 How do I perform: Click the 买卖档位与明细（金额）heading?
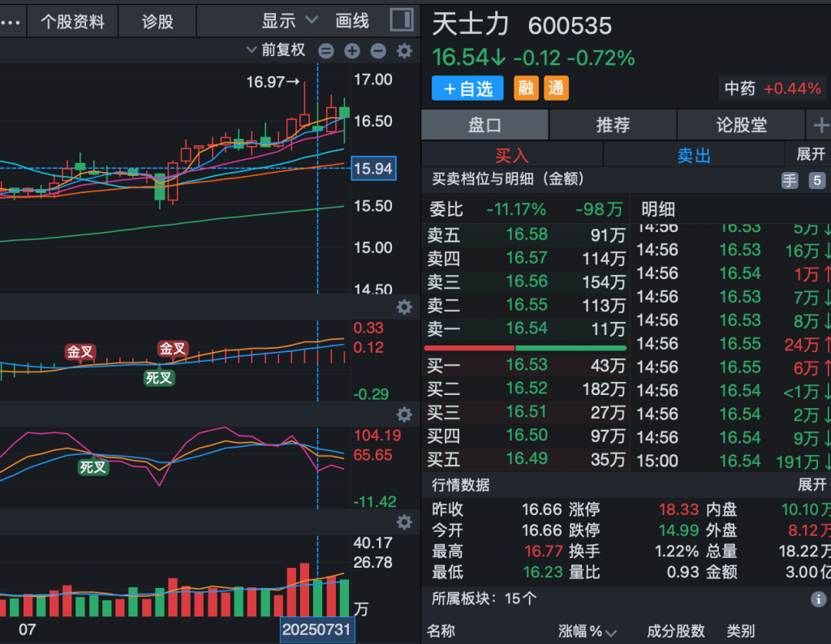pos(508,179)
